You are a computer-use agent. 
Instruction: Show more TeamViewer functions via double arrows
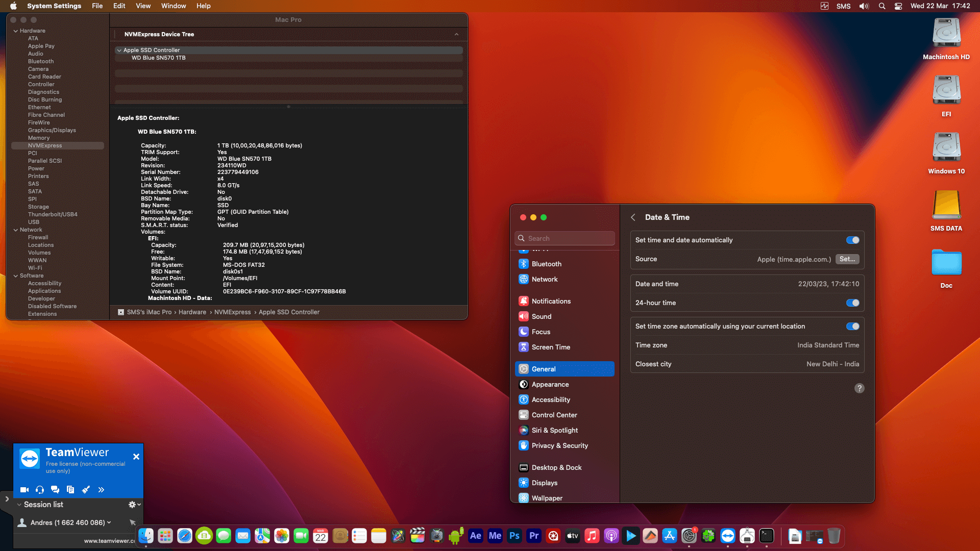click(101, 490)
